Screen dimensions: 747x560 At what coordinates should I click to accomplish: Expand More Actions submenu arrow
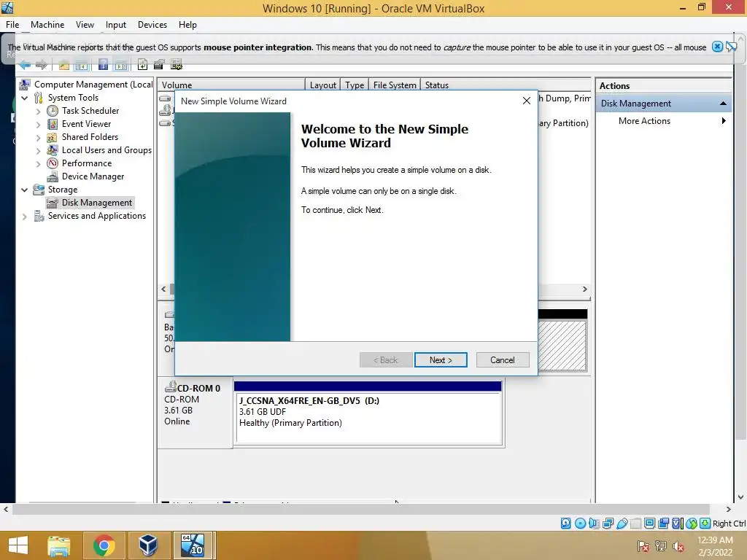coord(723,121)
